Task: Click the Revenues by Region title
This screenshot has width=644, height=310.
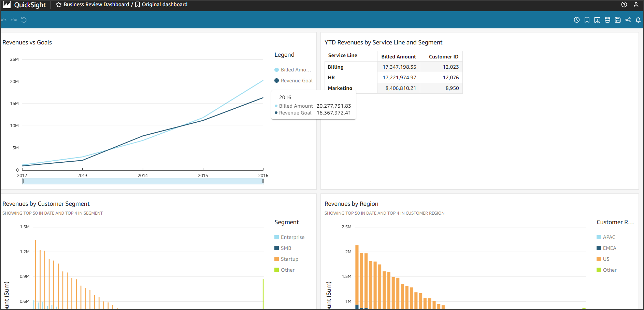Action: click(x=351, y=204)
